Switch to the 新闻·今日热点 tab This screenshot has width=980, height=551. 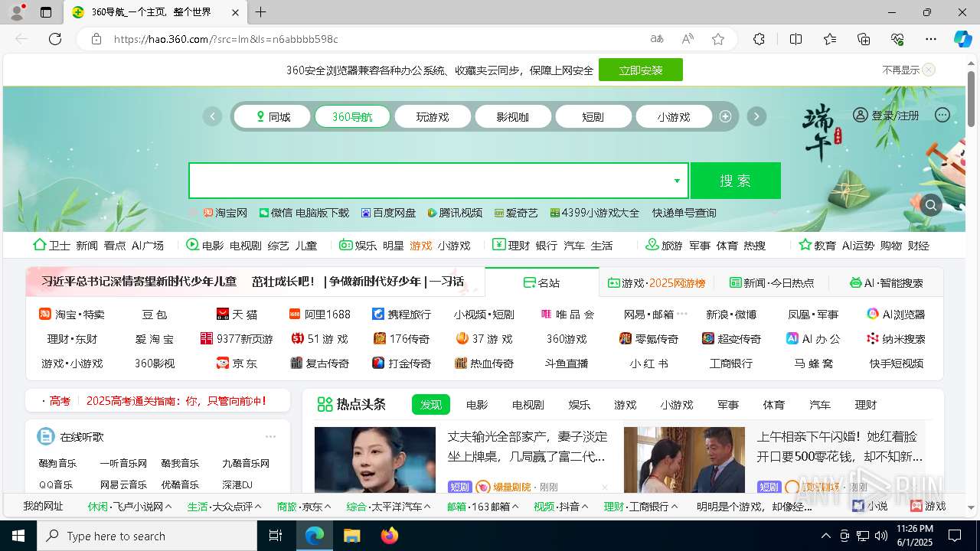(772, 282)
